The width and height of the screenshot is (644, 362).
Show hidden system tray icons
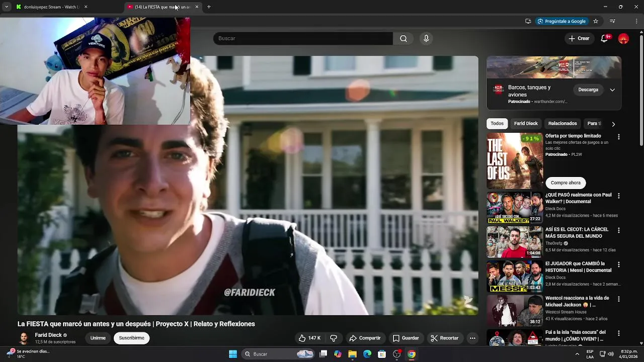point(577,354)
